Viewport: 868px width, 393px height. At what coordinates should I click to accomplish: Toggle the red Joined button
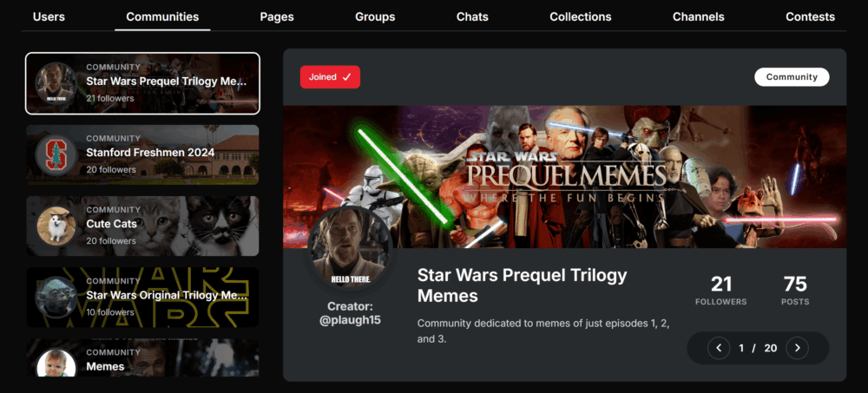tap(330, 77)
